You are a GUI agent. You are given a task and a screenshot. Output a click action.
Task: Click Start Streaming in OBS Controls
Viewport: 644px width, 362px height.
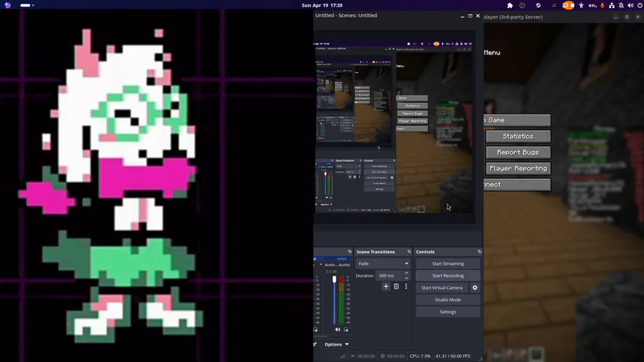pyautogui.click(x=448, y=263)
